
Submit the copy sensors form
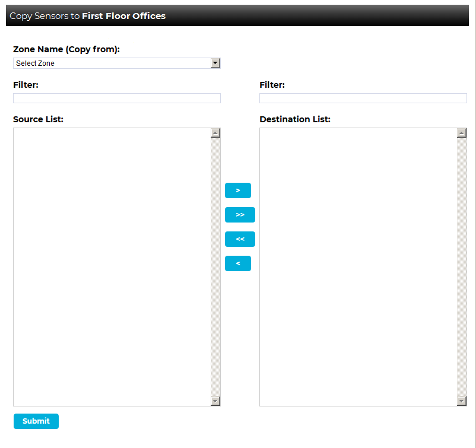tap(36, 421)
